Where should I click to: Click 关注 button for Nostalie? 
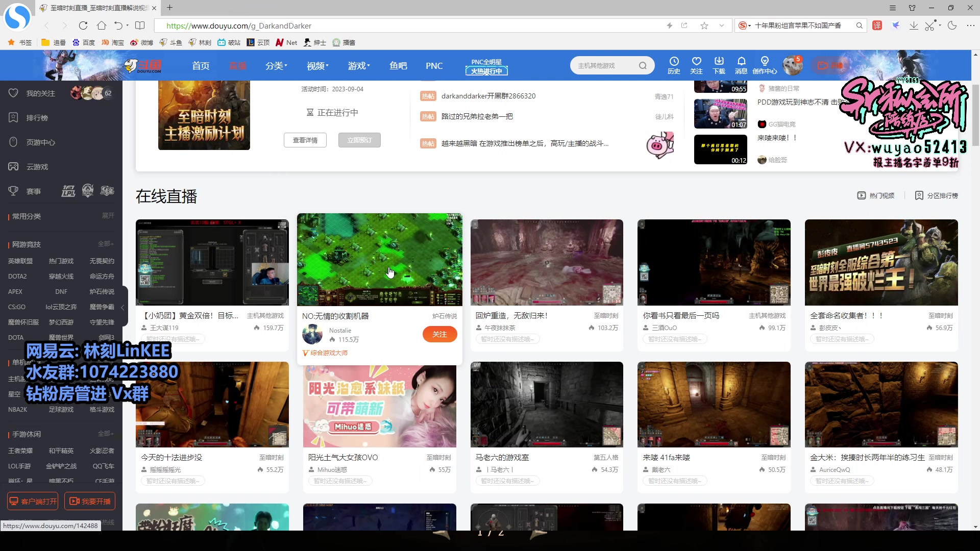439,334
